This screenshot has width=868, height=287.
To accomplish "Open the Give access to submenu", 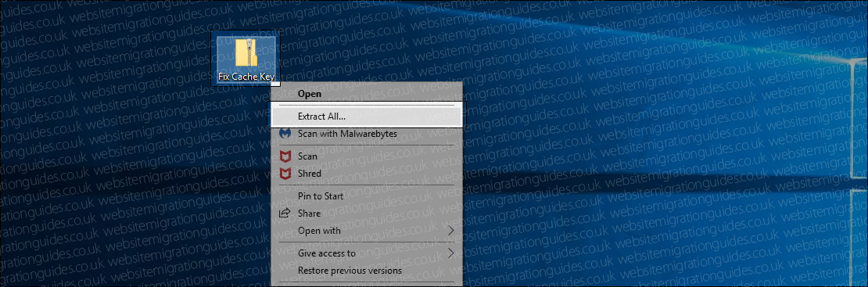I will pos(367,253).
